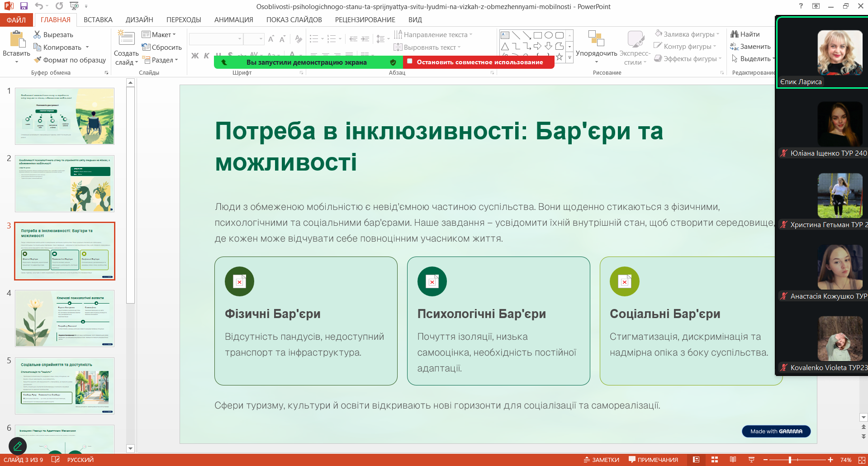Toggle the Notes (ЗАМЕТКИ) pane
This screenshot has width=868, height=466.
[601, 460]
